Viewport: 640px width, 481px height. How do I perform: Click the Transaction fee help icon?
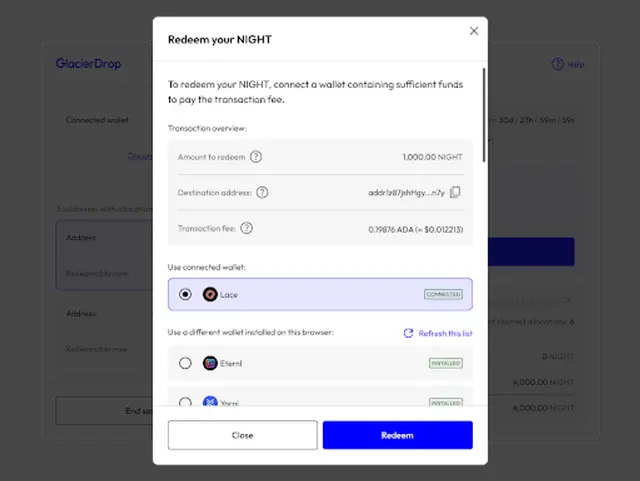pos(247,228)
